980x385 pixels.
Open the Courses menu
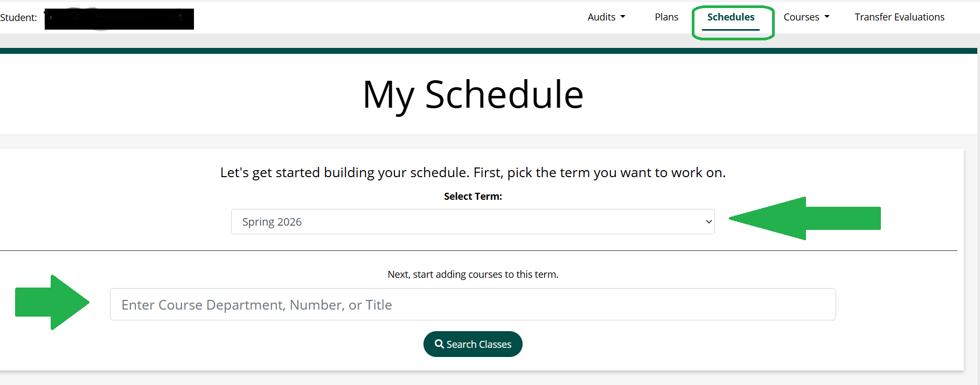click(803, 17)
